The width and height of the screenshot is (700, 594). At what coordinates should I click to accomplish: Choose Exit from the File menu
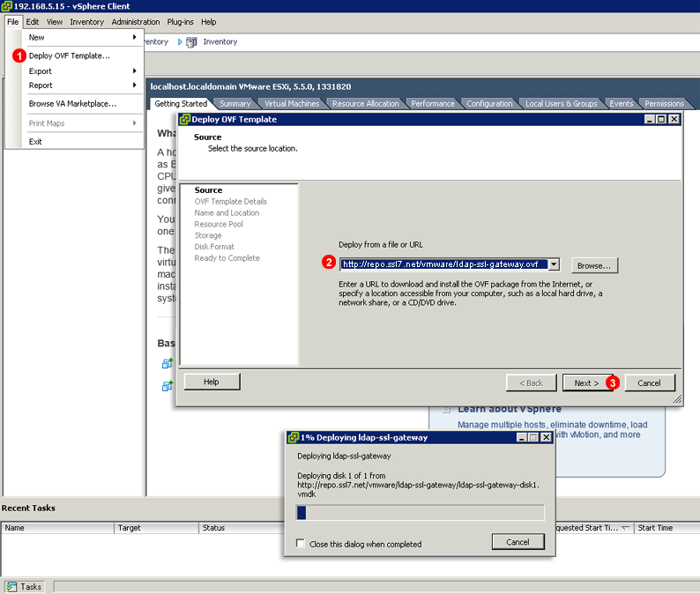[35, 142]
